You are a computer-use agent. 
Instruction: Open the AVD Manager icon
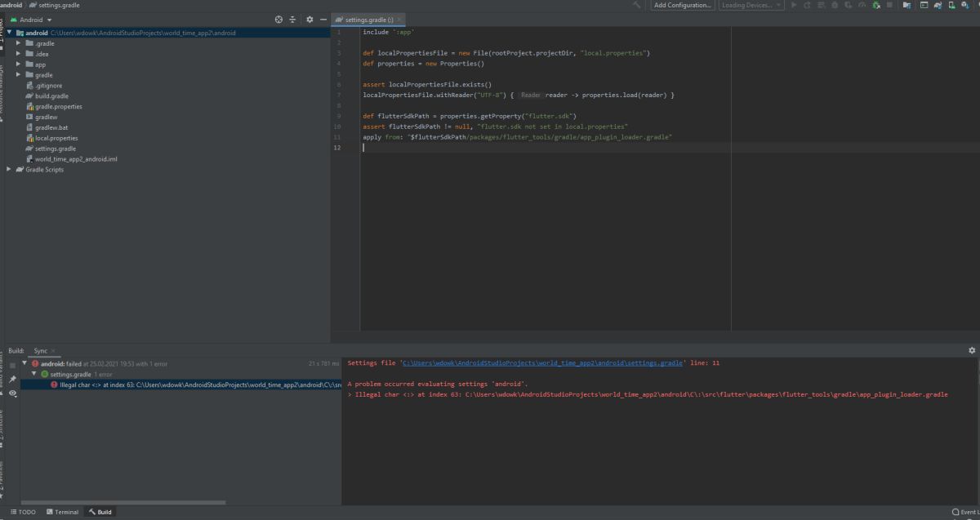point(951,5)
